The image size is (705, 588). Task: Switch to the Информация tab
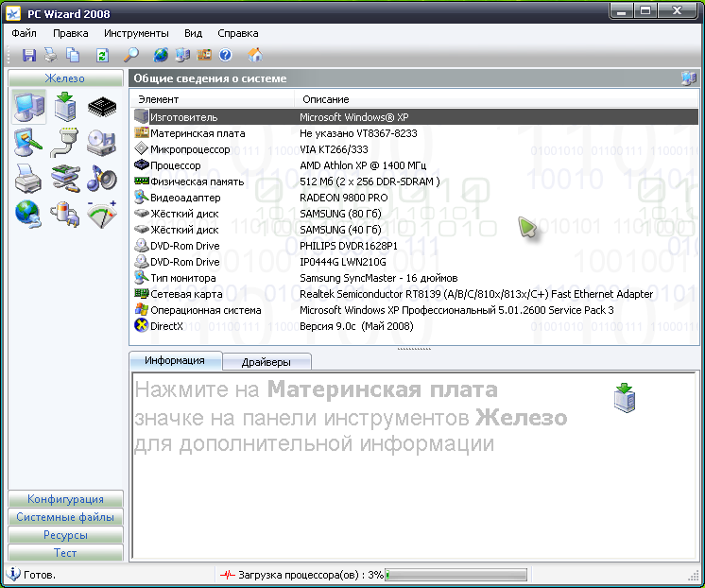pyautogui.click(x=175, y=360)
